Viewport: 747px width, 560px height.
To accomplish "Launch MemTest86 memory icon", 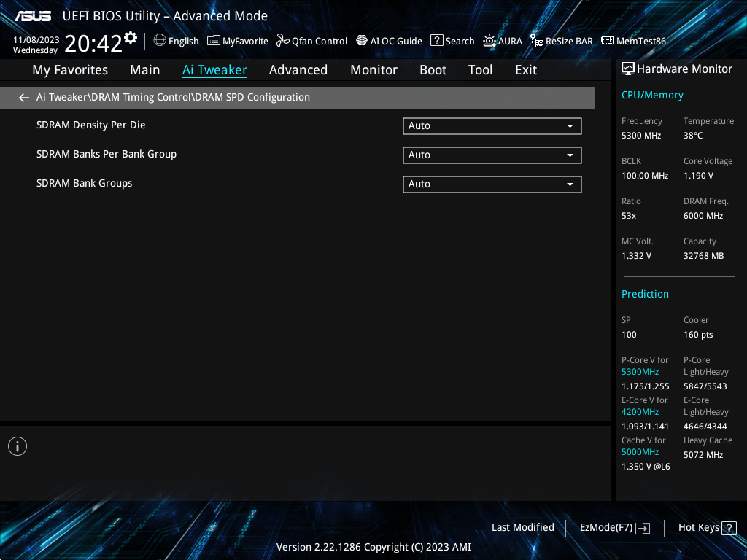I will point(608,41).
